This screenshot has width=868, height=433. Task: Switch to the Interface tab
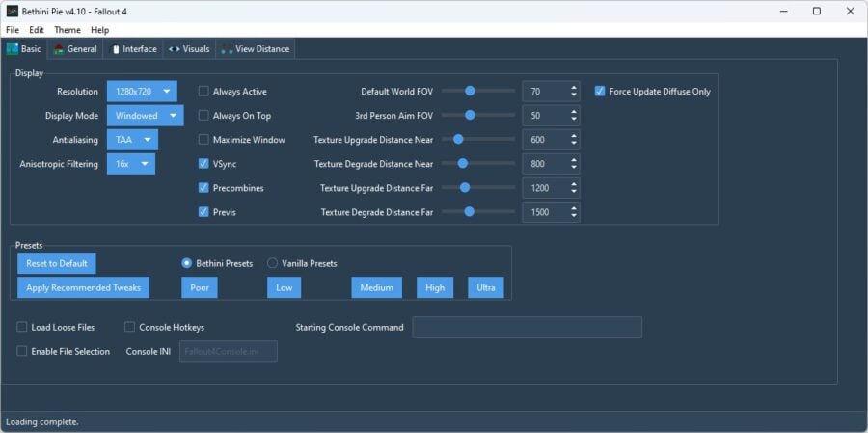(134, 49)
